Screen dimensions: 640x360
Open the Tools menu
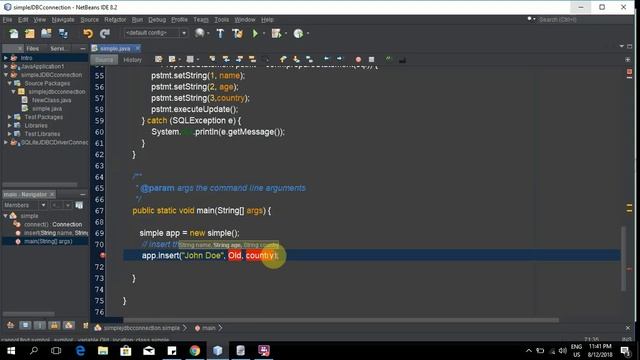tap(221, 20)
